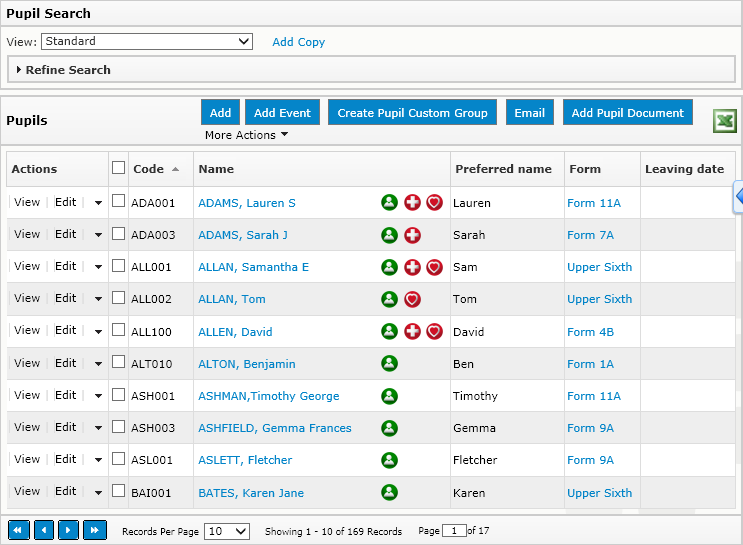Click the Page number input field
The image size is (743, 545).
[x=454, y=531]
